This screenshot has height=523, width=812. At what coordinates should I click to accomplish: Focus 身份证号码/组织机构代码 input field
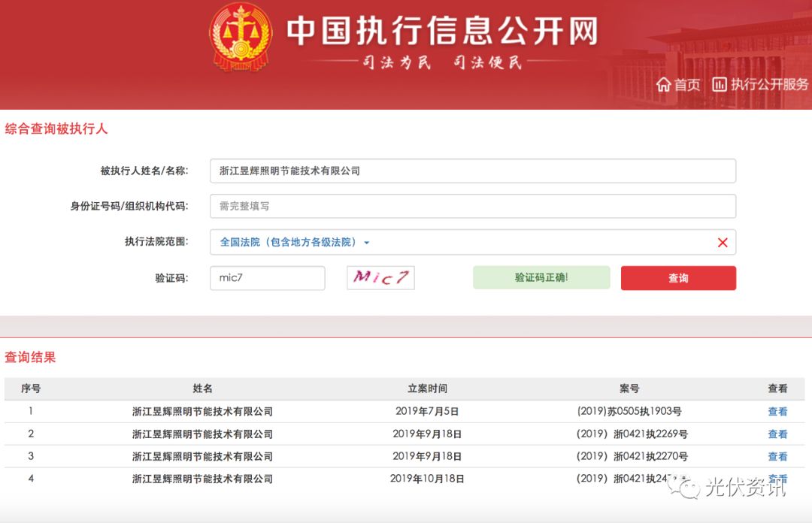tap(473, 206)
